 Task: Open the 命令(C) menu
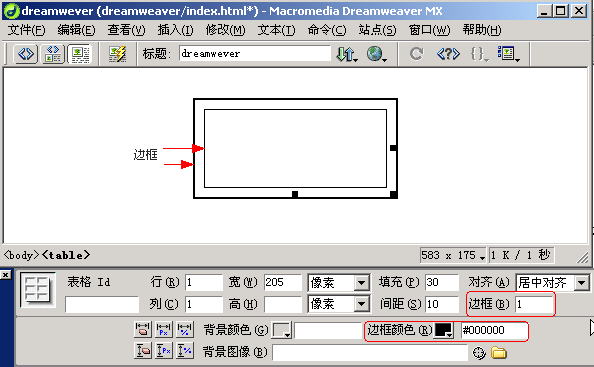(327, 30)
